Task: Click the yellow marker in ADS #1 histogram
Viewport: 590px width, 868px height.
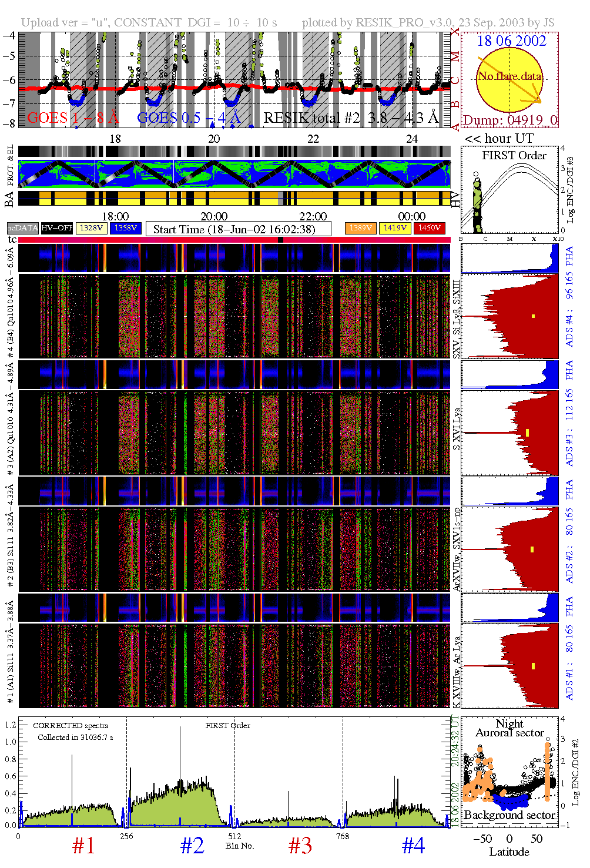Action: pyautogui.click(x=533, y=666)
